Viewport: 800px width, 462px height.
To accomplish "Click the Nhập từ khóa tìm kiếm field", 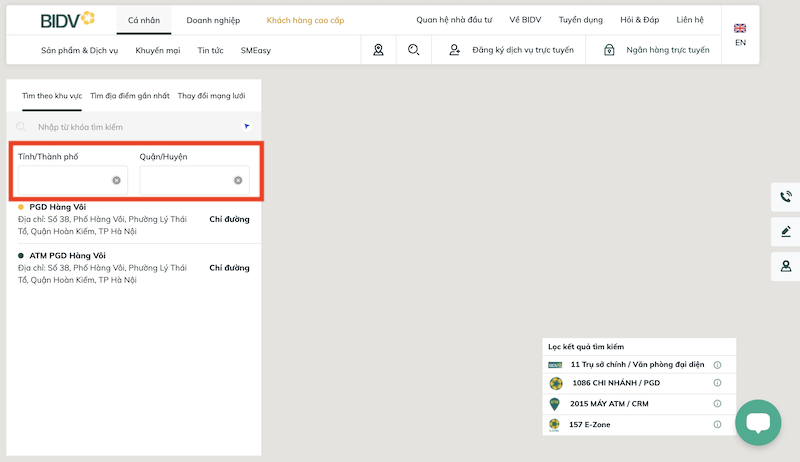I will 130,127.
